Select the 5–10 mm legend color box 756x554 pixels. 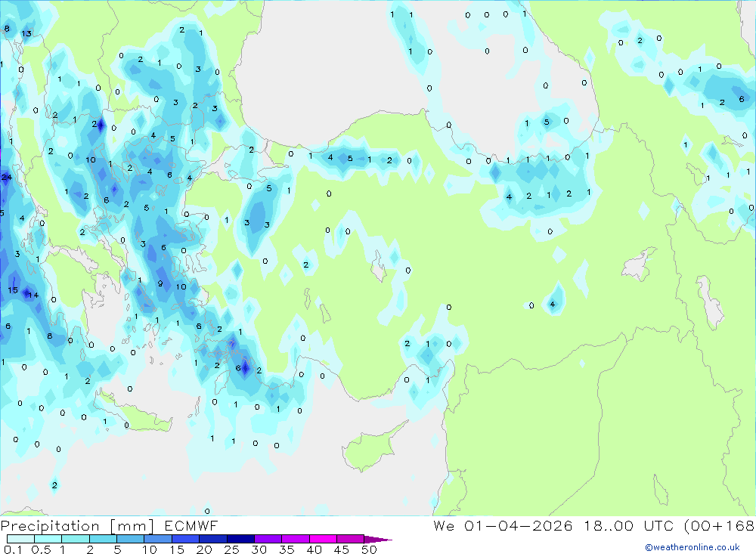pos(130,539)
